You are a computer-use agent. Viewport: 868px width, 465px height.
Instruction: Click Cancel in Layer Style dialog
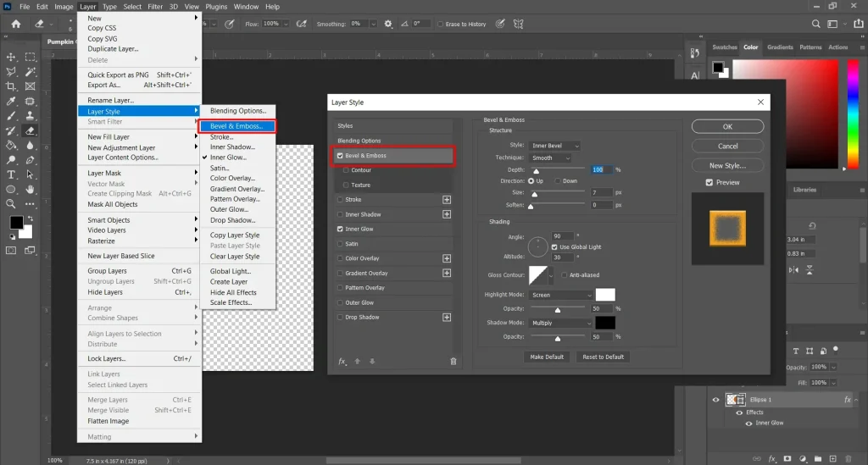[727, 146]
